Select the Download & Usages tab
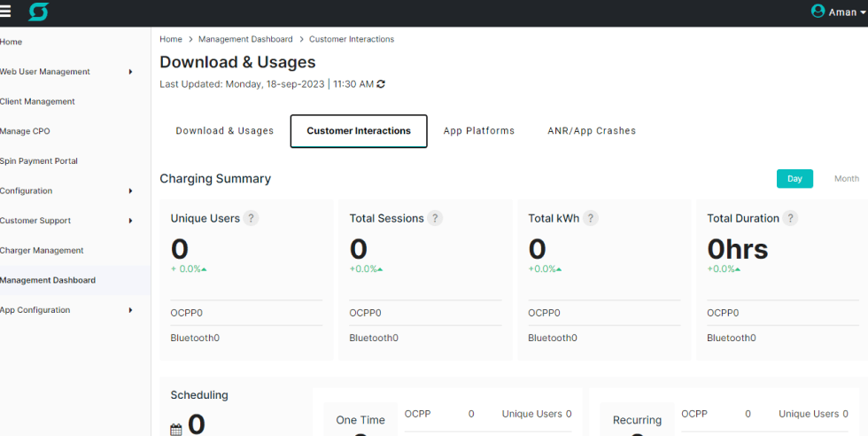Screen dimensions: 868x436 [x=224, y=131]
